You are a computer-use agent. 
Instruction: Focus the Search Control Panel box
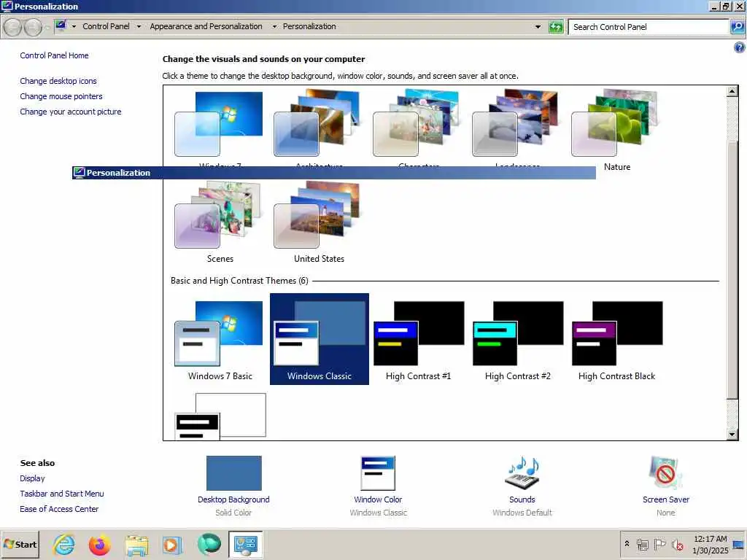(x=649, y=27)
